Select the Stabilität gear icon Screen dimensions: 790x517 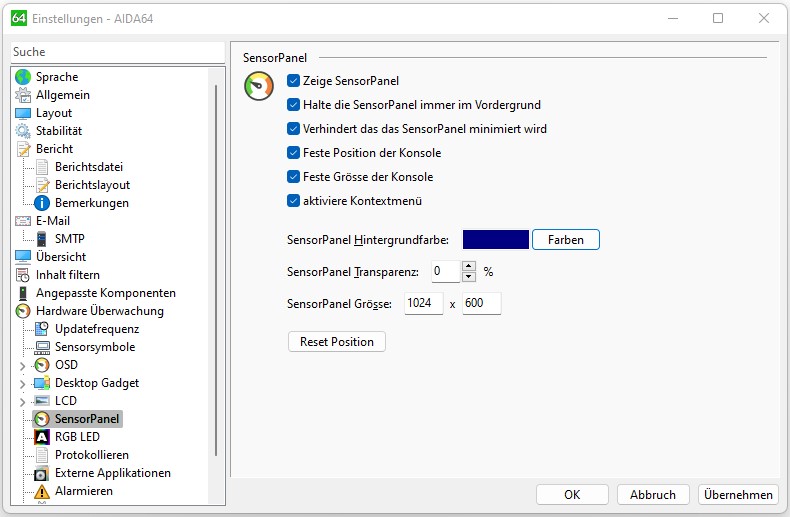pyautogui.click(x=23, y=131)
